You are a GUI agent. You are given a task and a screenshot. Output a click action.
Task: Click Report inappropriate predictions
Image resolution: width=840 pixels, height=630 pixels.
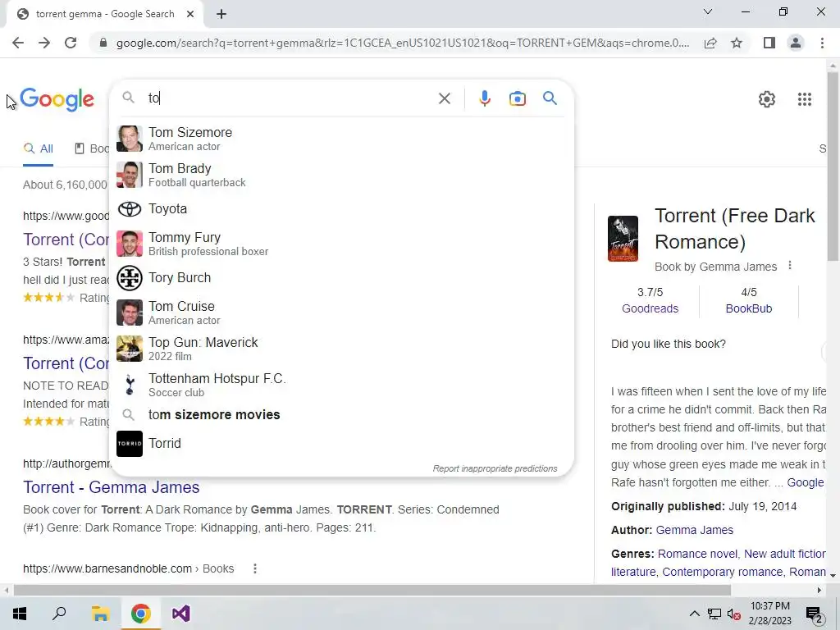495,468
